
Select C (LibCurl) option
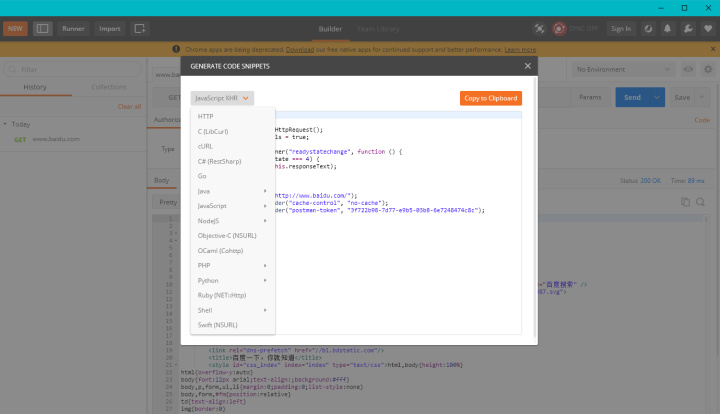pyautogui.click(x=233, y=131)
